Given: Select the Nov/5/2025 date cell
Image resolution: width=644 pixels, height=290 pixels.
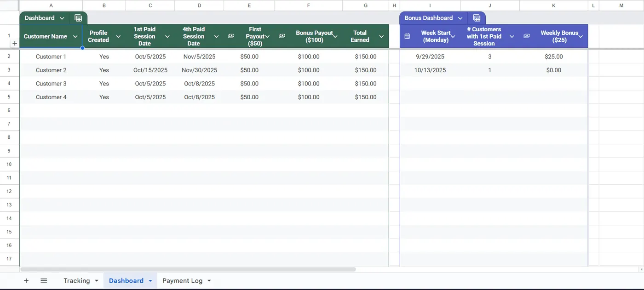Looking at the screenshot, I should click(x=199, y=57).
